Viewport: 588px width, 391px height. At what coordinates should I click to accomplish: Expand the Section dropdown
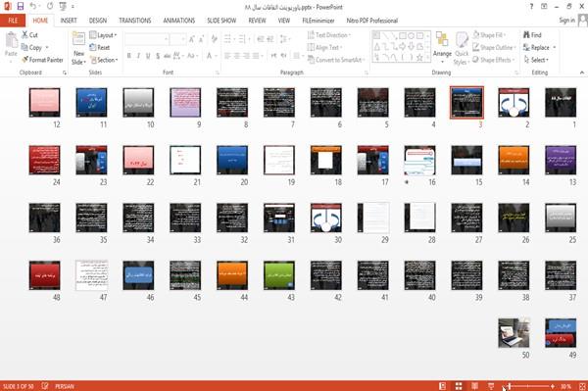104,60
